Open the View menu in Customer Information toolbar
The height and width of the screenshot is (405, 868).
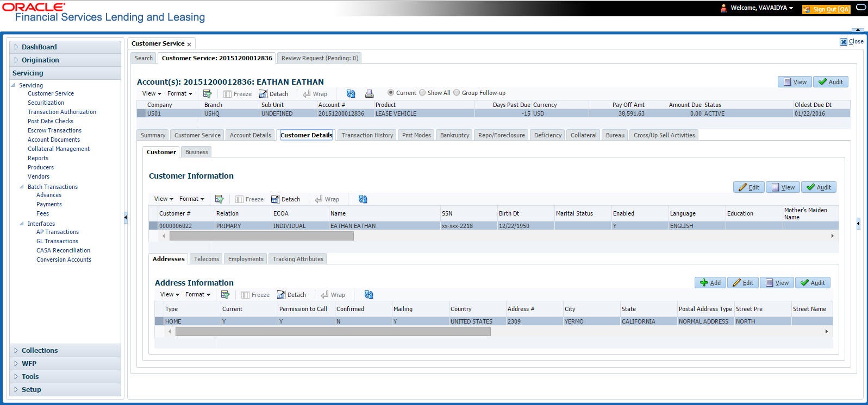164,199
